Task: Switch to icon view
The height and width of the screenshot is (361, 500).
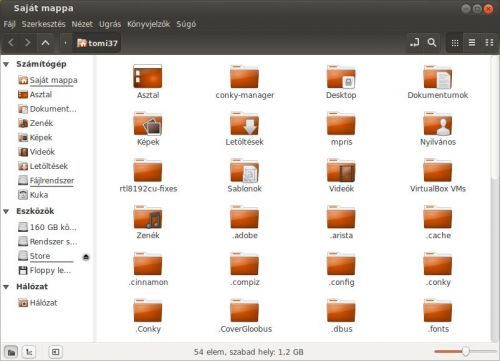Action: click(x=455, y=43)
